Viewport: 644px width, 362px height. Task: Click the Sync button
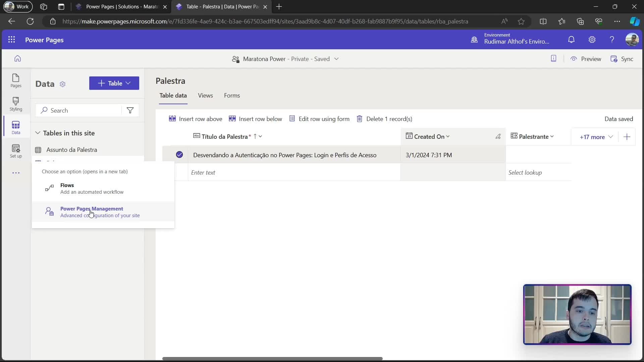coord(622,59)
